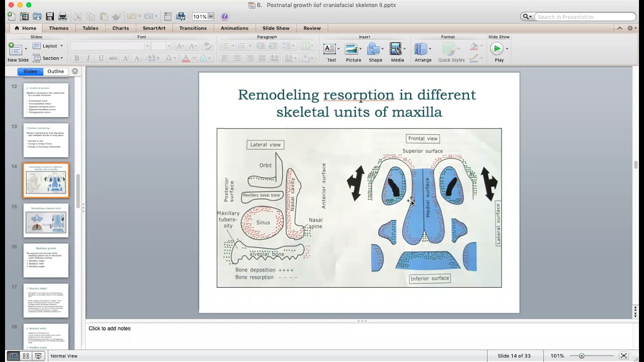Click the Arrange icon
644x362 pixels.
421,49
